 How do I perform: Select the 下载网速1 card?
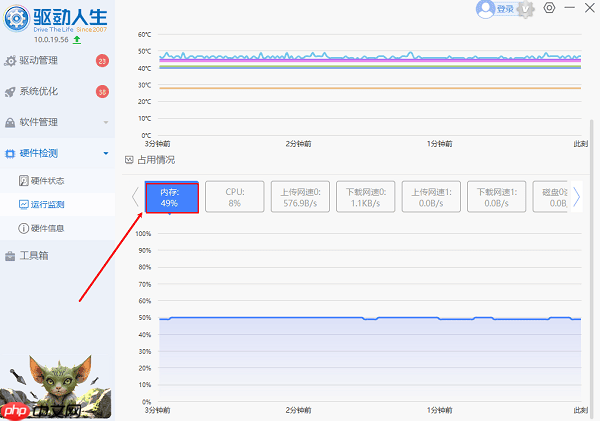pos(497,197)
